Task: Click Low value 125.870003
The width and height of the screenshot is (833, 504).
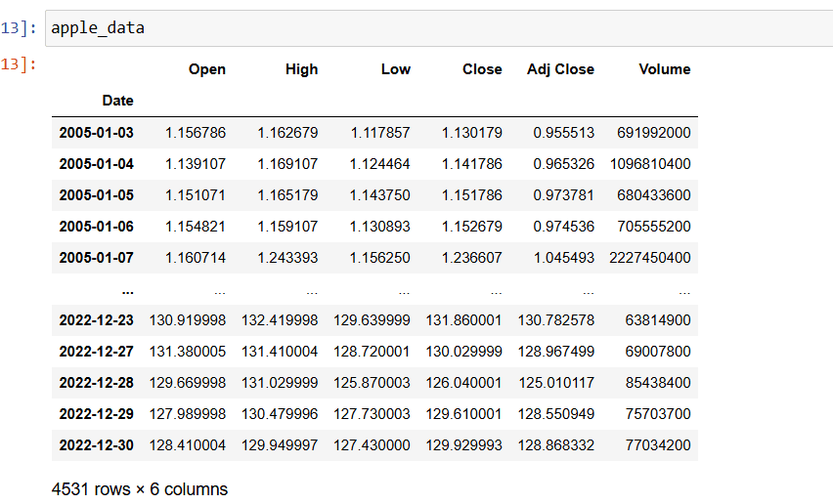Action: tap(372, 383)
